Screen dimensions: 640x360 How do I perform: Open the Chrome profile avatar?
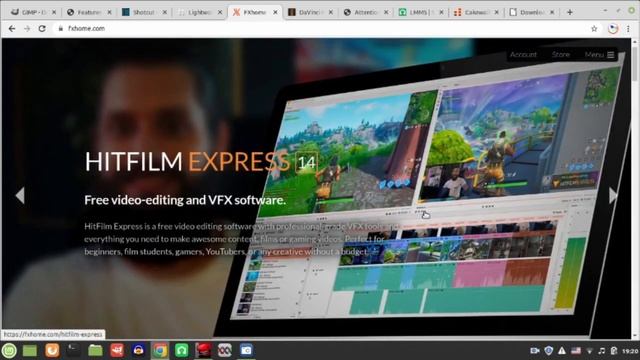click(x=613, y=29)
